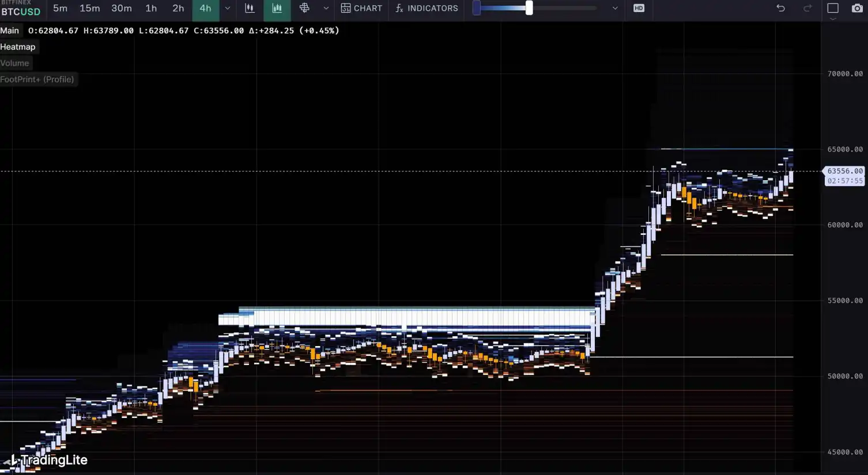
Task: Toggle the HD quality icon
Action: pos(639,8)
